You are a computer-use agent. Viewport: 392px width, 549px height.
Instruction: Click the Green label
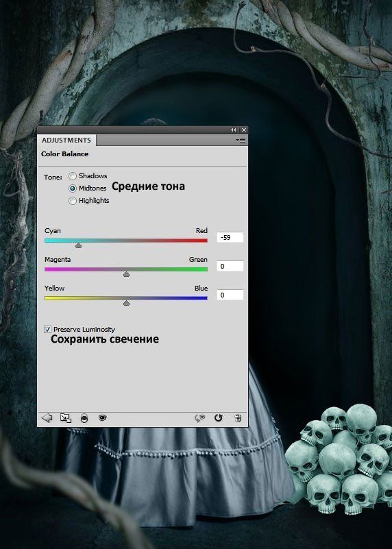coord(198,260)
